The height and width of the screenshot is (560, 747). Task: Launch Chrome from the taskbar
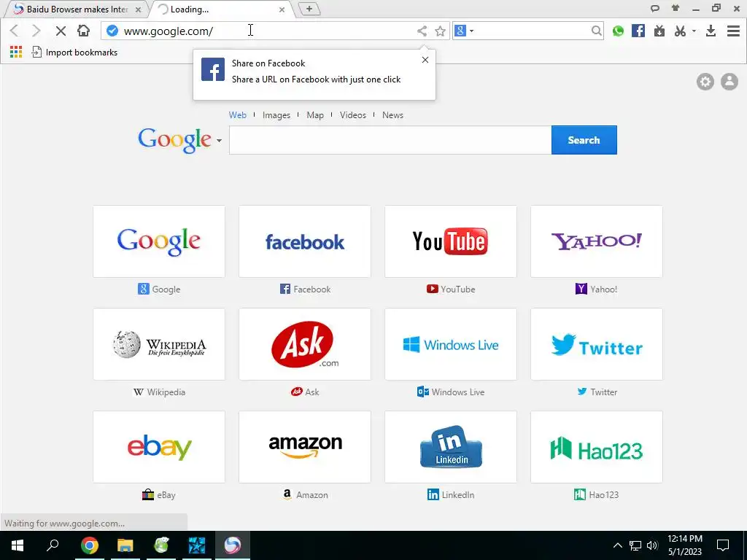pyautogui.click(x=89, y=545)
